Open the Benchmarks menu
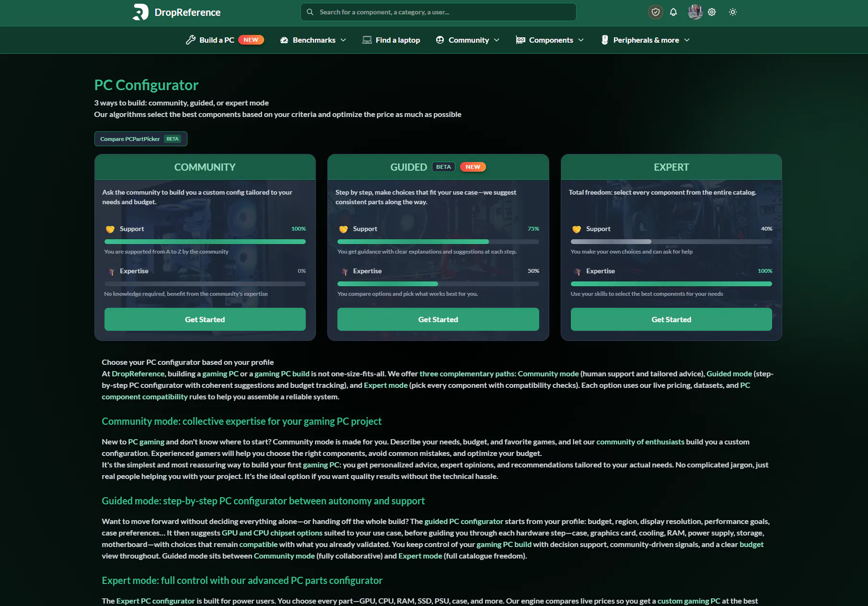The image size is (868, 606). [x=313, y=40]
